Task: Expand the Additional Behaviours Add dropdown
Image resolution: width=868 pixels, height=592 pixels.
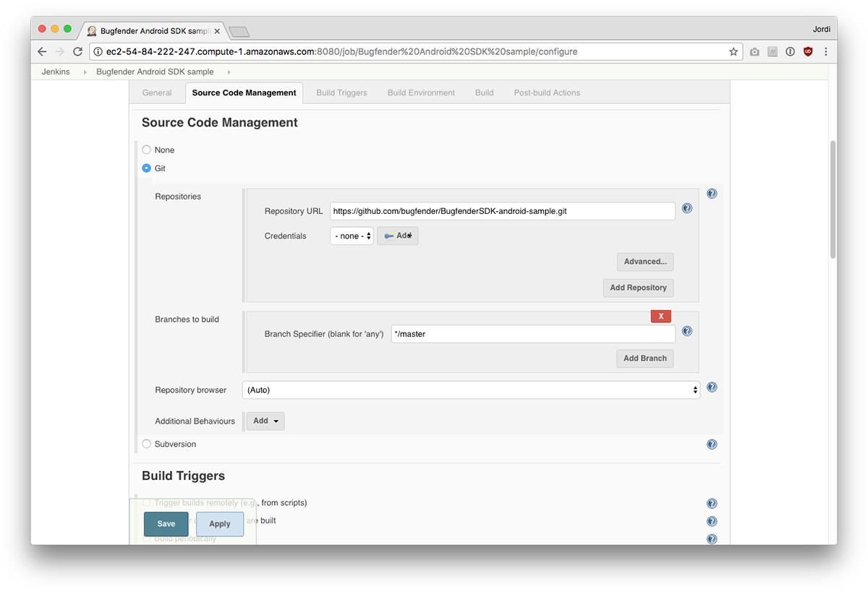Action: click(x=265, y=421)
